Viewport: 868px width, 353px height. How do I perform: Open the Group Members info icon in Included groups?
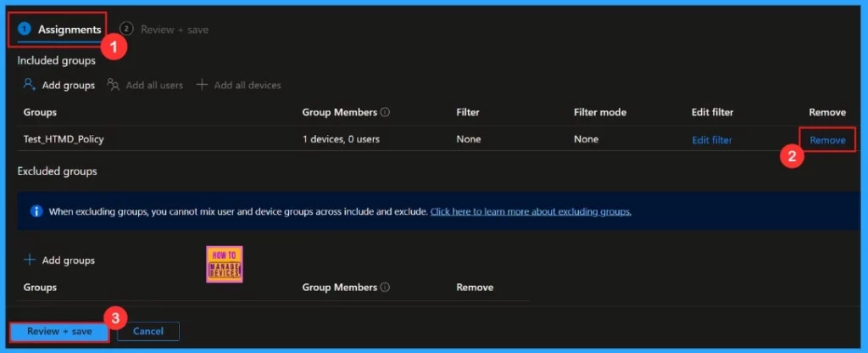coord(386,112)
